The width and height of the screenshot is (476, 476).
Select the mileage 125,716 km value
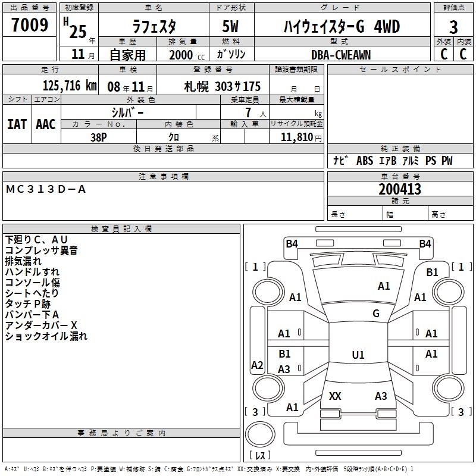(70, 86)
